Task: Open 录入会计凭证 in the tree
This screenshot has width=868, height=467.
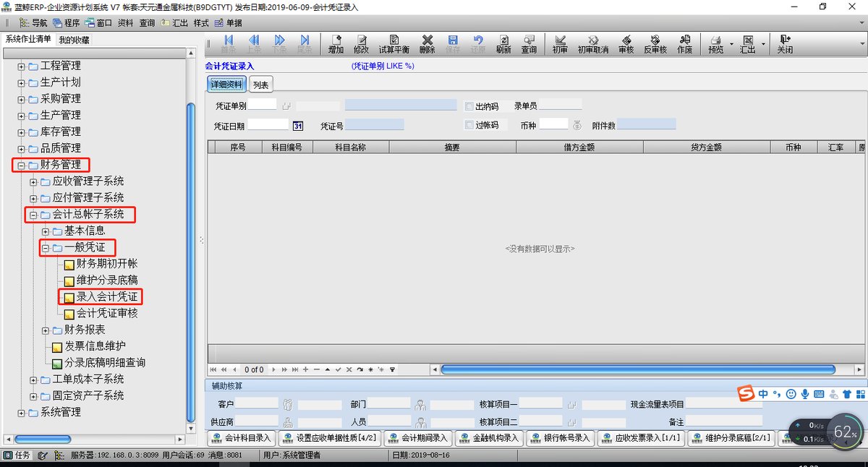Action: tap(107, 297)
